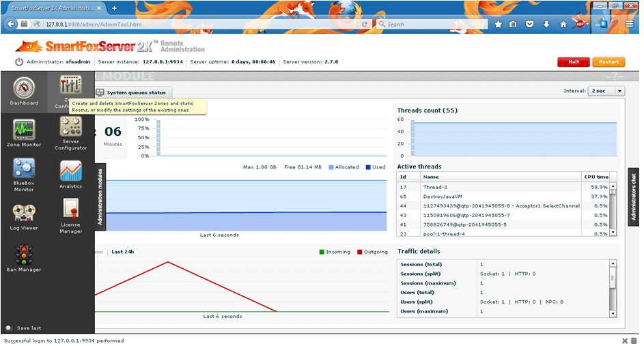Select thread 1150819606@qtp-2041945055-7
Viewport: 644px width, 346px height.
503,216
